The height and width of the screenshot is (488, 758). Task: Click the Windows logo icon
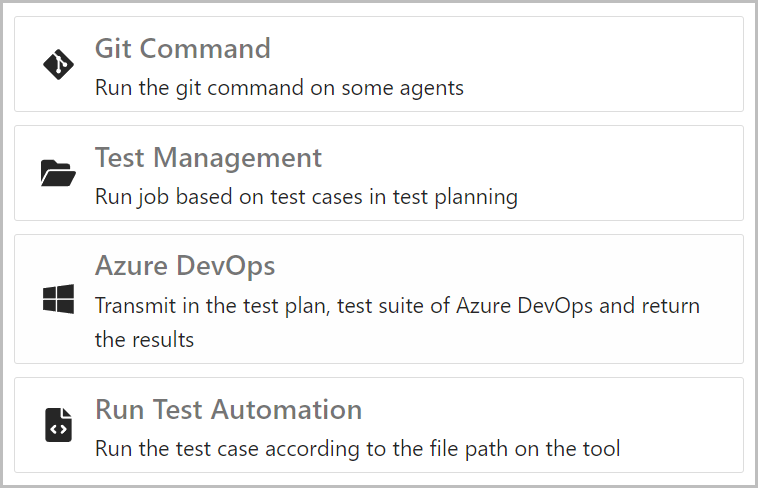click(58, 299)
